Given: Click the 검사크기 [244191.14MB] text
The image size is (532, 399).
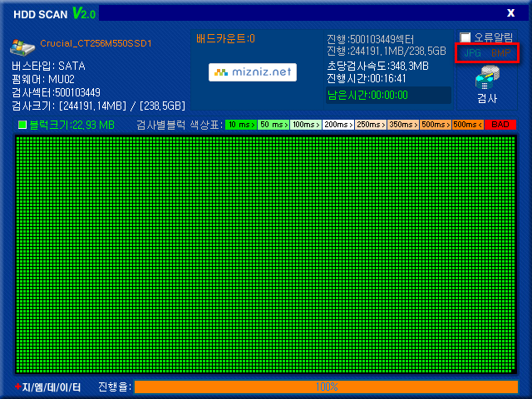Looking at the screenshot, I should (x=98, y=106).
